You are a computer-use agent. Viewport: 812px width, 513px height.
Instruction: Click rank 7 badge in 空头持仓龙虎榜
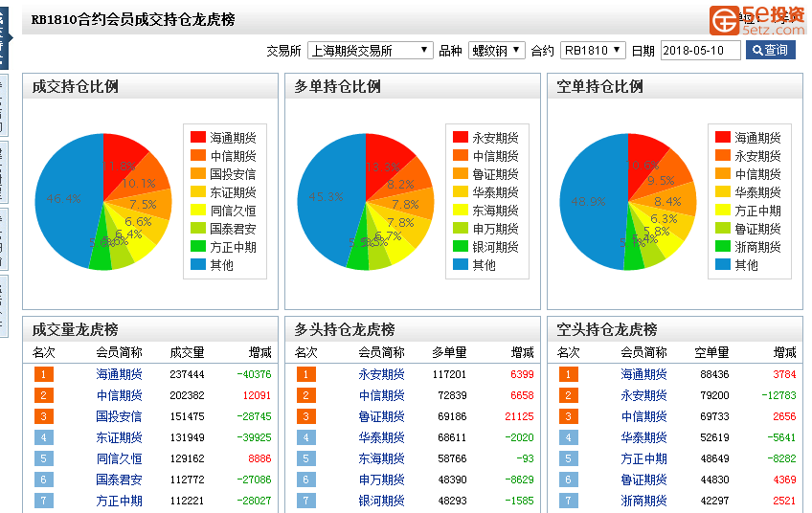pyautogui.click(x=568, y=502)
